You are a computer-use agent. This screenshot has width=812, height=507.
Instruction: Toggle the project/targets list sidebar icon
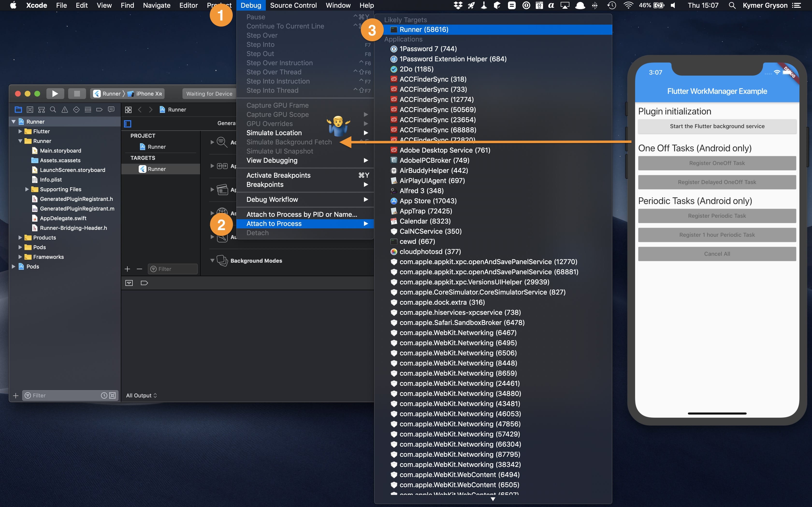(x=128, y=124)
